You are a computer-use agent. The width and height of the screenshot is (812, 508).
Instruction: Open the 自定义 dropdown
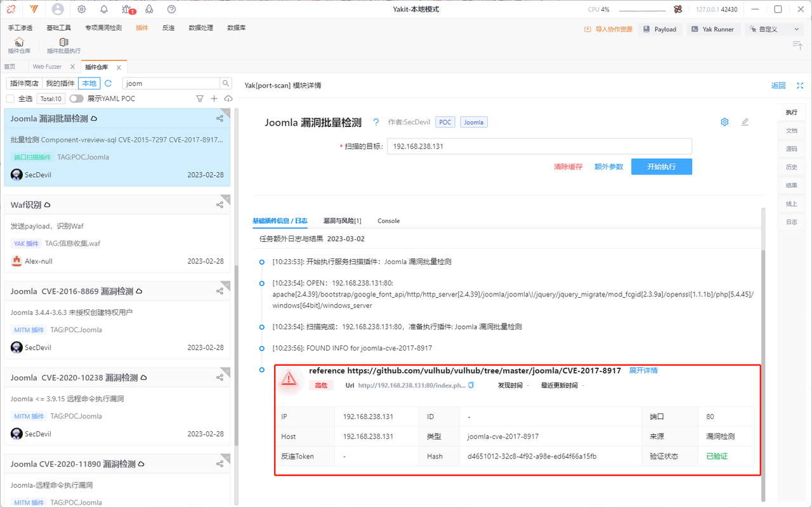(773, 29)
